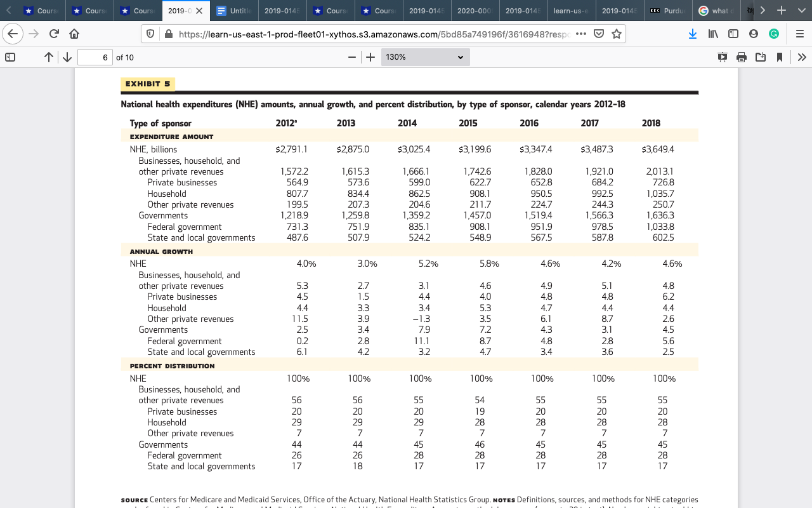
Task: Open the Firefox home page
Action: 74,34
